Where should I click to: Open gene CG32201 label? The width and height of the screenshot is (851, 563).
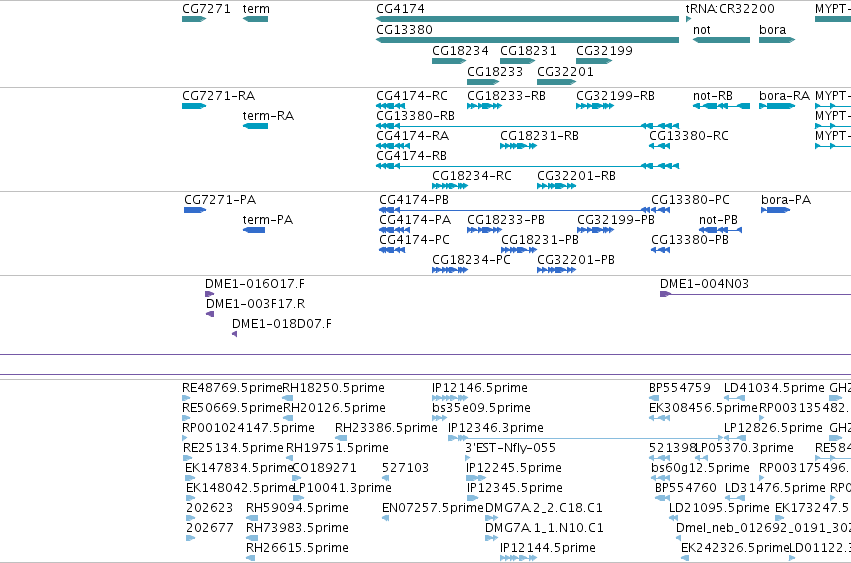pos(566,72)
